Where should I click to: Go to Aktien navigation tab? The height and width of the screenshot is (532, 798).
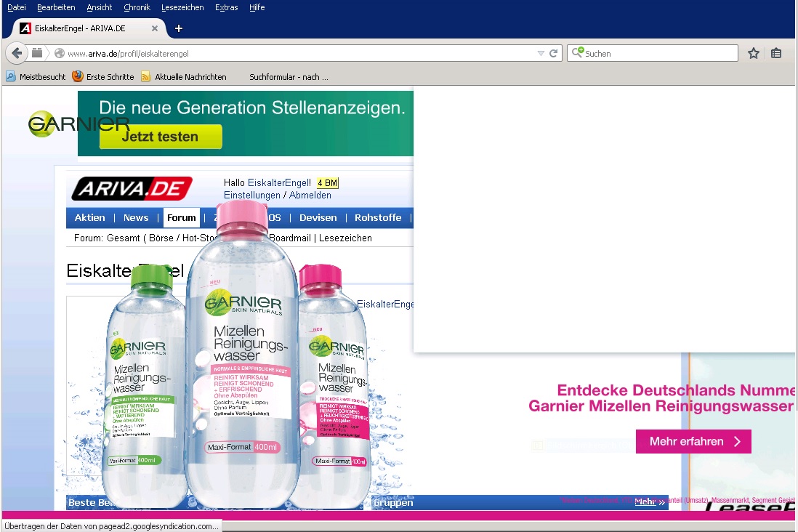coord(89,218)
